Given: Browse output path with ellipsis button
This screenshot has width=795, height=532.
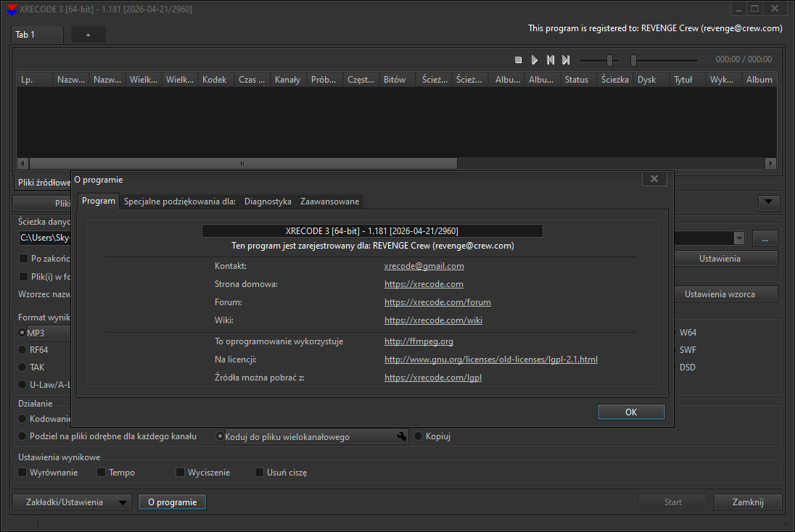Looking at the screenshot, I should (x=765, y=238).
